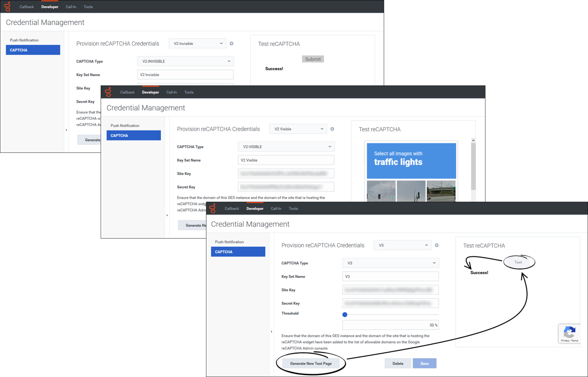Click the Save button

[424, 363]
